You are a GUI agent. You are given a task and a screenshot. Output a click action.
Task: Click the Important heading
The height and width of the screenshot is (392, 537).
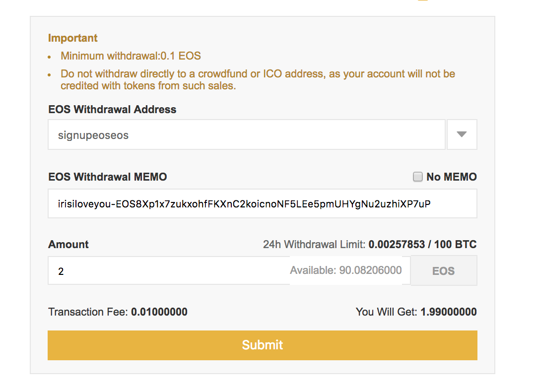72,38
